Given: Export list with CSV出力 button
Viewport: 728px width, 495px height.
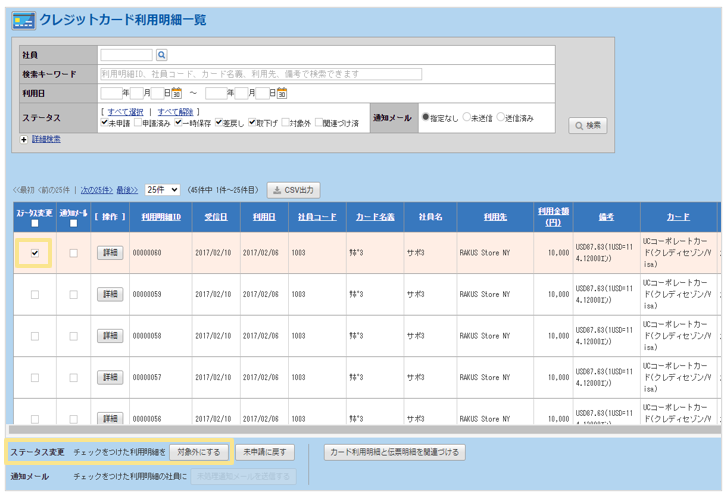Looking at the screenshot, I should coord(293,190).
